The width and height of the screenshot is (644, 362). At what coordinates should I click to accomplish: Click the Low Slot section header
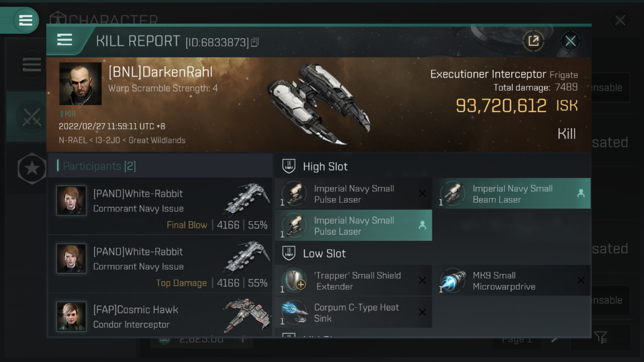[324, 254]
